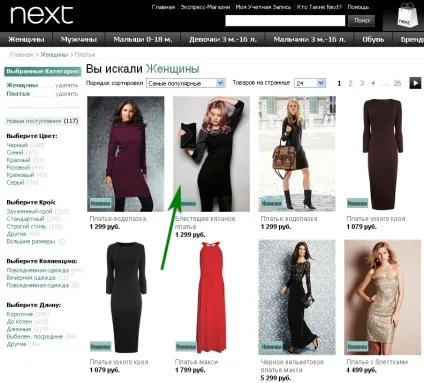Open the sort order dropdown Самые популярные
This screenshot has height=383, width=424.
click(186, 83)
